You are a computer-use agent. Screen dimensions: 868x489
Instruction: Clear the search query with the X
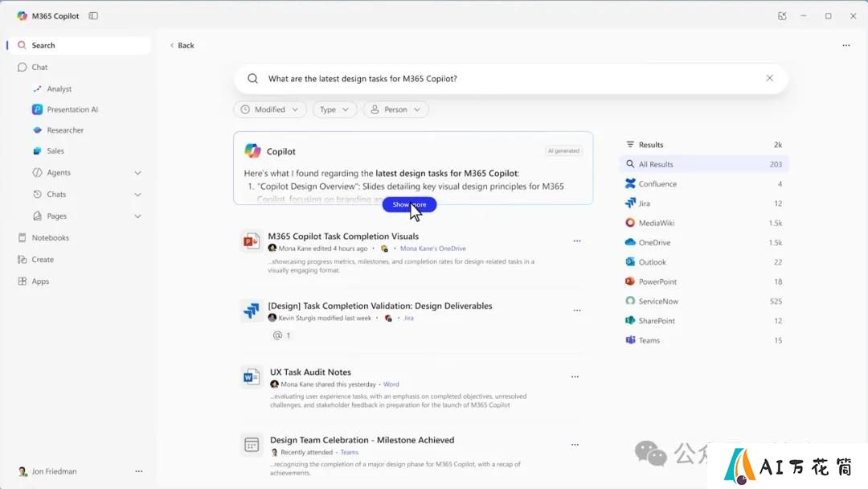point(769,78)
